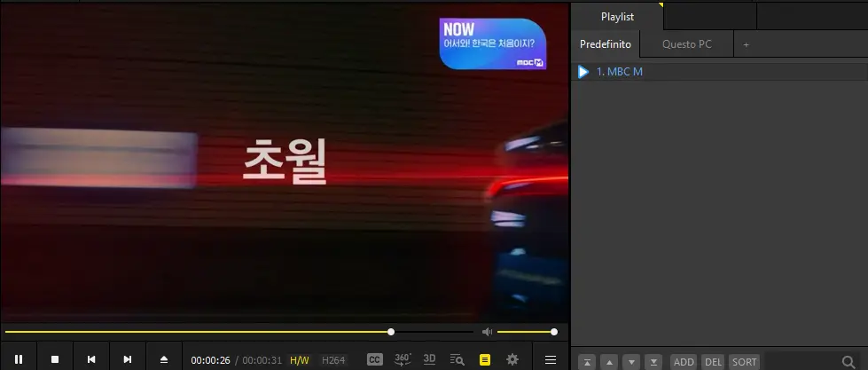
Task: Open the hamburger main menu
Action: tap(551, 360)
